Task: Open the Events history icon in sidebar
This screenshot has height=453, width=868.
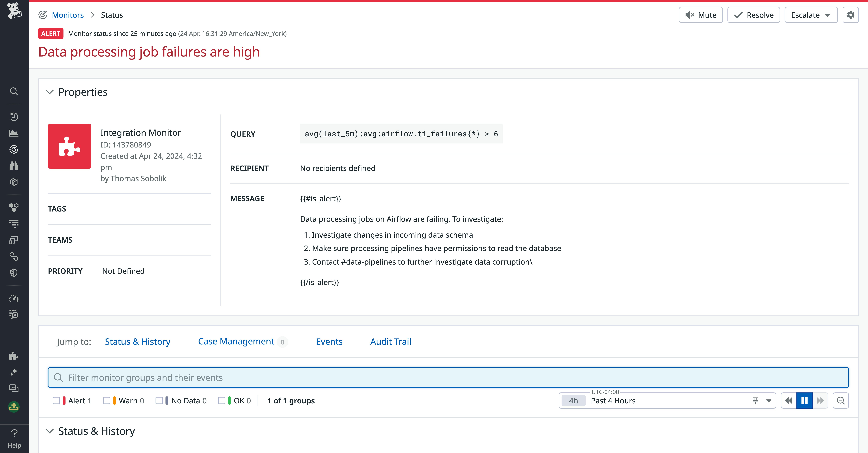Action: (x=14, y=116)
